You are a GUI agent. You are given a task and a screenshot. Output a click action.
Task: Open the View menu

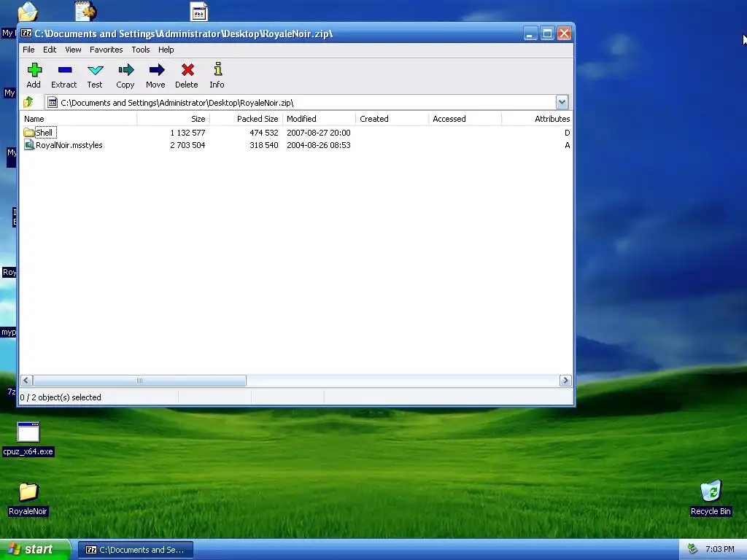(x=73, y=50)
